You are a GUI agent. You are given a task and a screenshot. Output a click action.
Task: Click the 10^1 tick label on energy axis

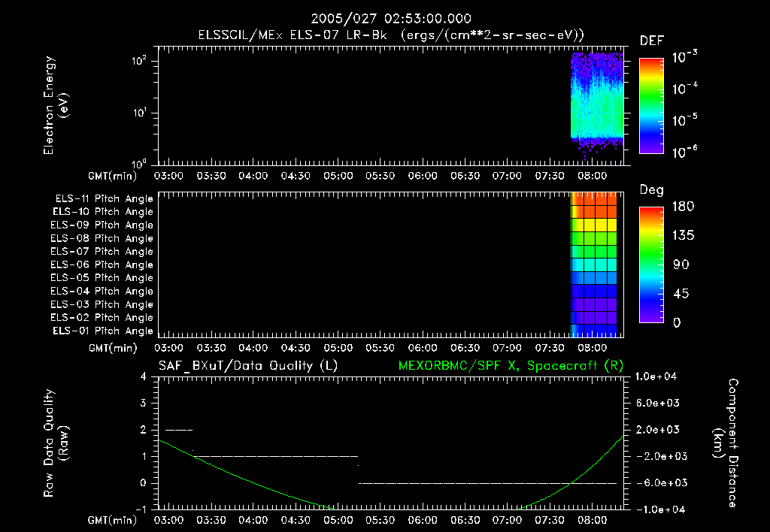pyautogui.click(x=139, y=113)
